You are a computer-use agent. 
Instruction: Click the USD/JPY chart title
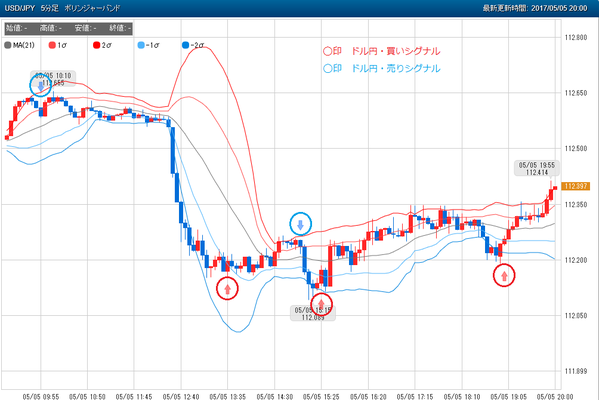point(62,8)
